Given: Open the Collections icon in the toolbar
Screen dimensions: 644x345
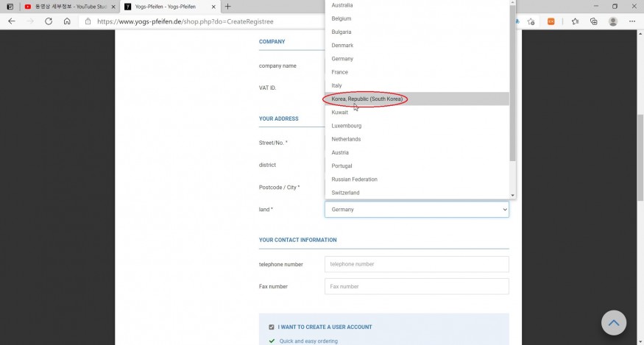Looking at the screenshot, I should [593, 21].
